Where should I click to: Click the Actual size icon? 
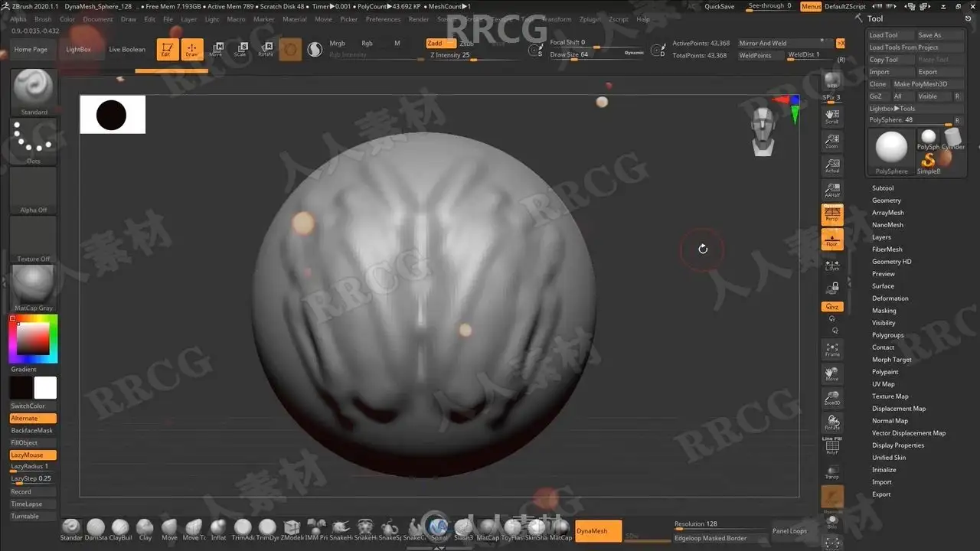pyautogui.click(x=832, y=165)
